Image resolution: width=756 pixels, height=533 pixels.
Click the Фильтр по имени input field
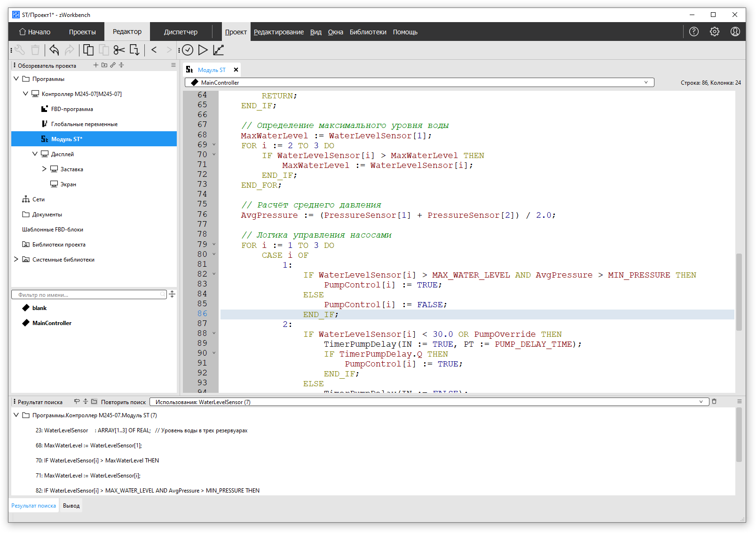pyautogui.click(x=89, y=294)
